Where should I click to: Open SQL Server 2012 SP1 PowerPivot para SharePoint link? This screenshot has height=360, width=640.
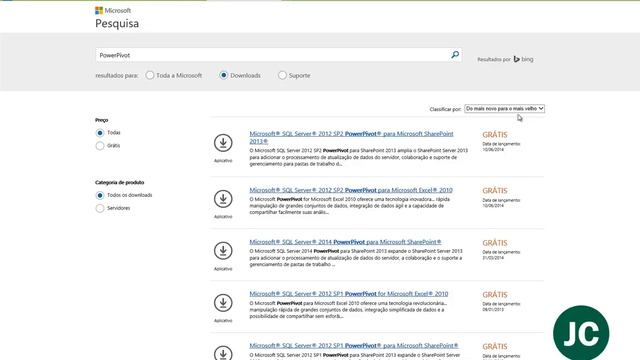click(x=354, y=346)
